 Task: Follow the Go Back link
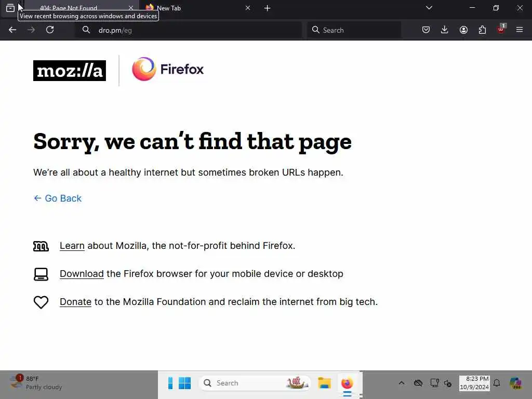[58, 198]
